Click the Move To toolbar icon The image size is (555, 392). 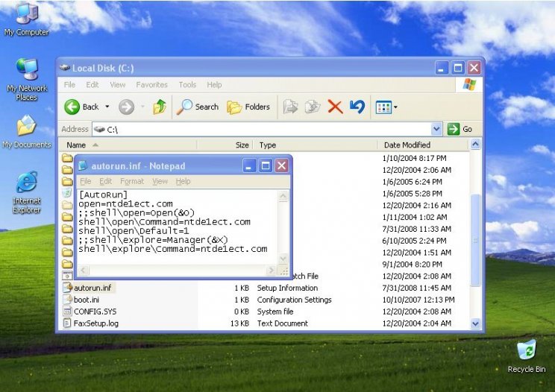pos(291,107)
